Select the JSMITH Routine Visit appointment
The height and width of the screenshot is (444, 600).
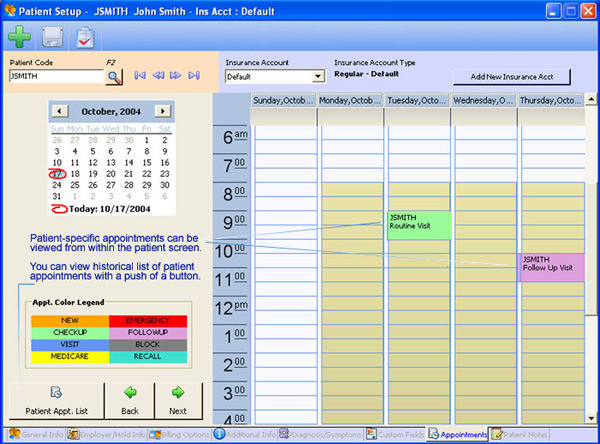click(x=418, y=226)
